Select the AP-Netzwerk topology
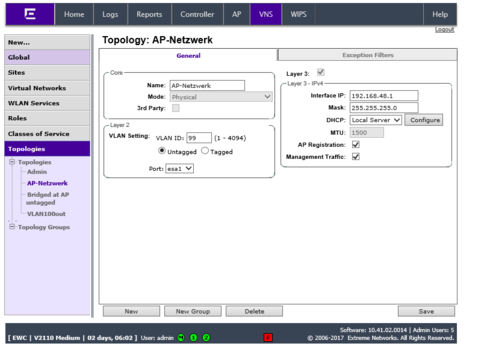The image size is (490, 364). point(47,183)
